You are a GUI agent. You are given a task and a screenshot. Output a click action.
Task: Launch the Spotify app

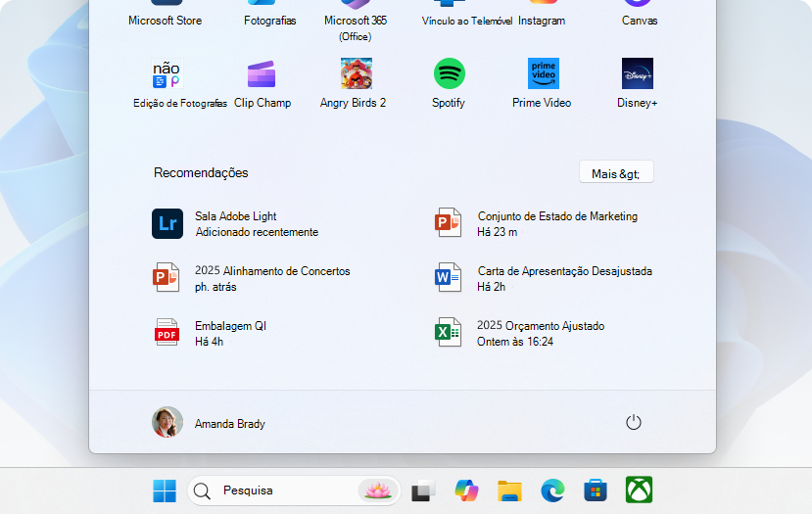(449, 73)
